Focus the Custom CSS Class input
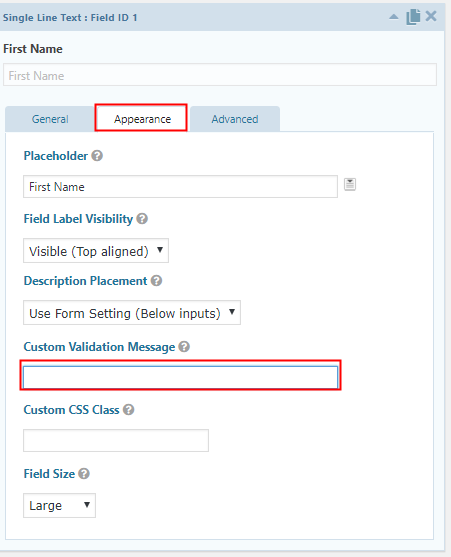Viewport: 451px width, 557px height. 116,440
